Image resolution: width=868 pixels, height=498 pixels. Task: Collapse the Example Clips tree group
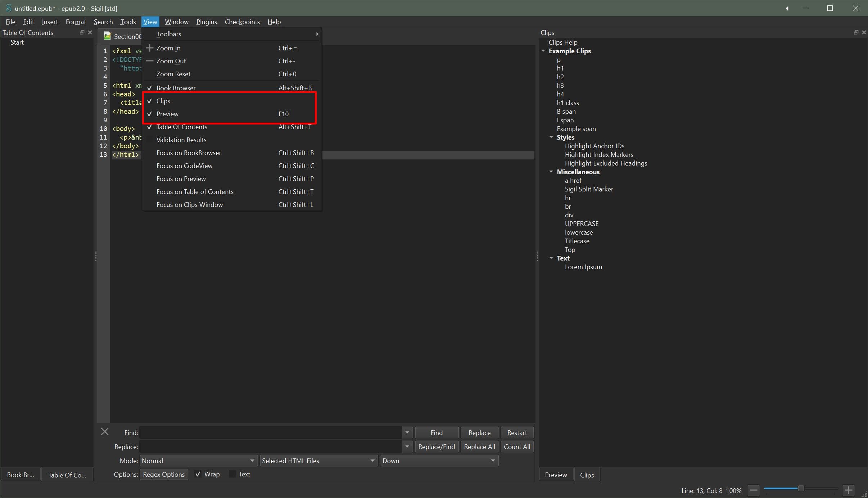(x=543, y=51)
